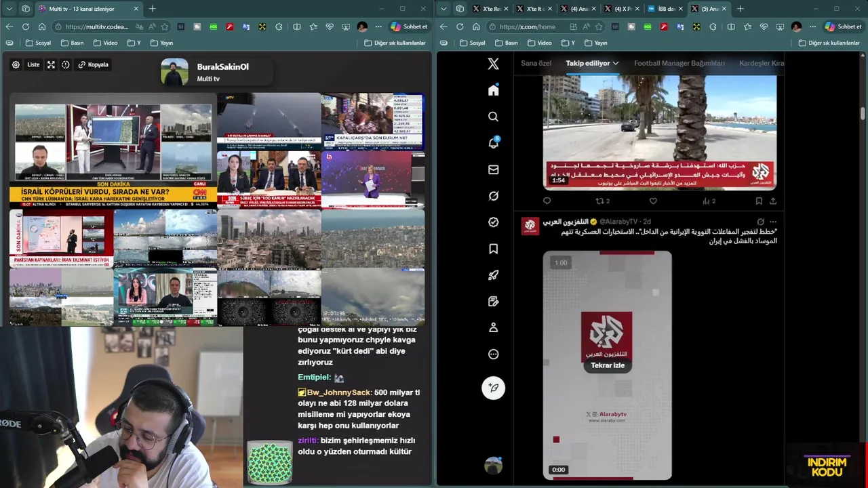Open browser three-dot menu in x.com window
Viewport: 868px width, 488px height.
point(812,26)
